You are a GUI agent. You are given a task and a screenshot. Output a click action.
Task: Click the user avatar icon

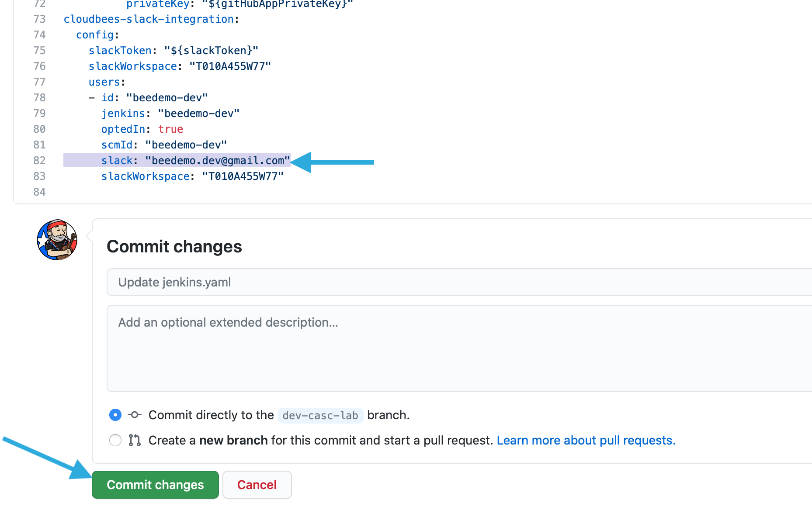click(x=56, y=240)
